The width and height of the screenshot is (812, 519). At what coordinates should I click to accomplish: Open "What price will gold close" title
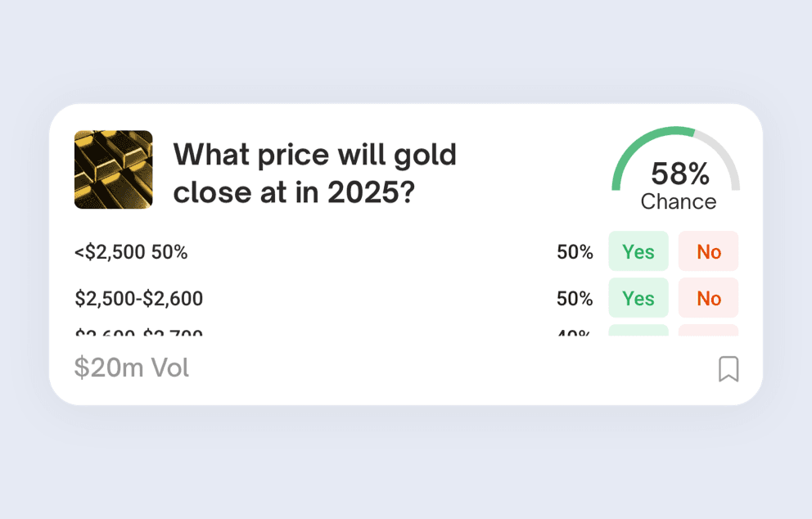(315, 173)
